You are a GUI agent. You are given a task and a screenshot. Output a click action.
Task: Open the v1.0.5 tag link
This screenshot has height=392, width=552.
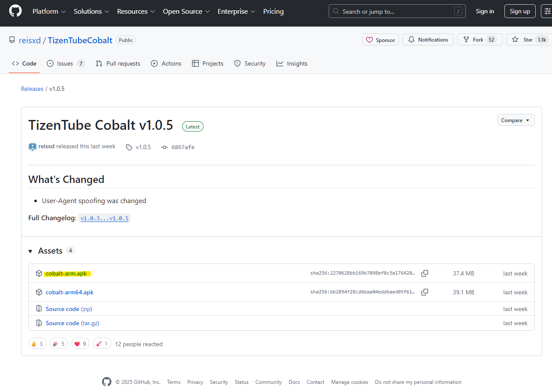tap(139, 147)
